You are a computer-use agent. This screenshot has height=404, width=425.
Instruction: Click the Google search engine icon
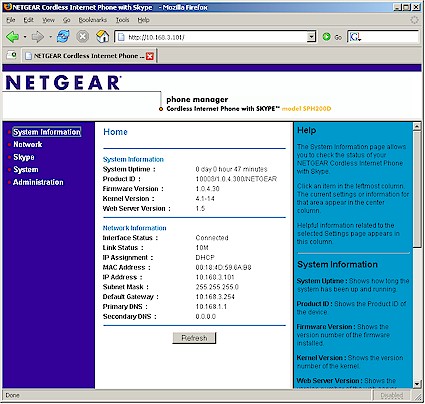pyautogui.click(x=355, y=37)
